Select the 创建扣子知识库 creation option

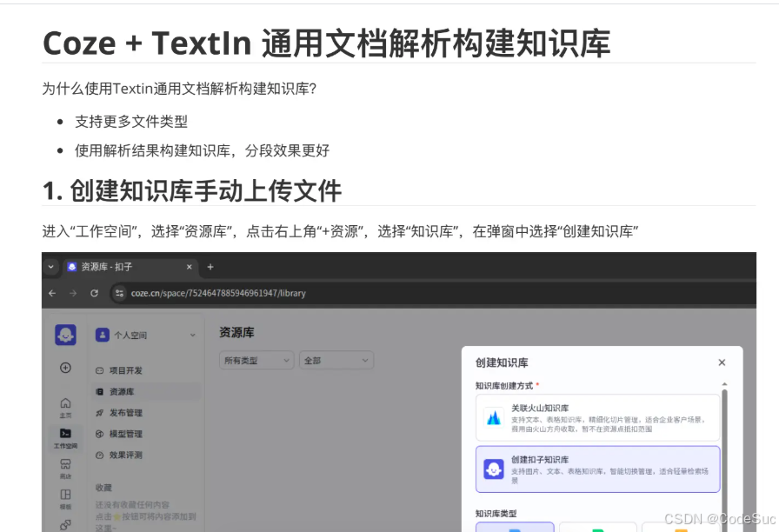click(x=597, y=469)
